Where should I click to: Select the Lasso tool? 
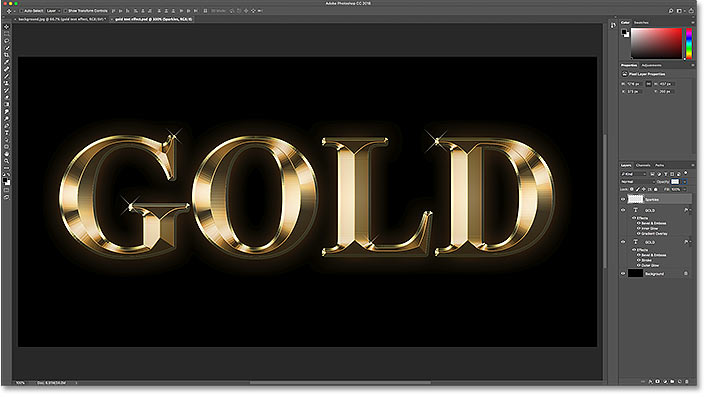point(6,41)
